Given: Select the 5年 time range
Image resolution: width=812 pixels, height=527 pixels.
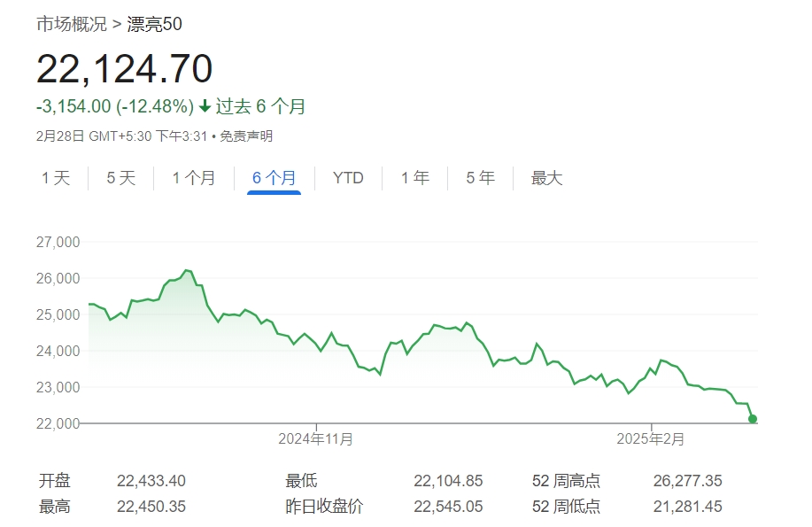Looking at the screenshot, I should coord(478,177).
